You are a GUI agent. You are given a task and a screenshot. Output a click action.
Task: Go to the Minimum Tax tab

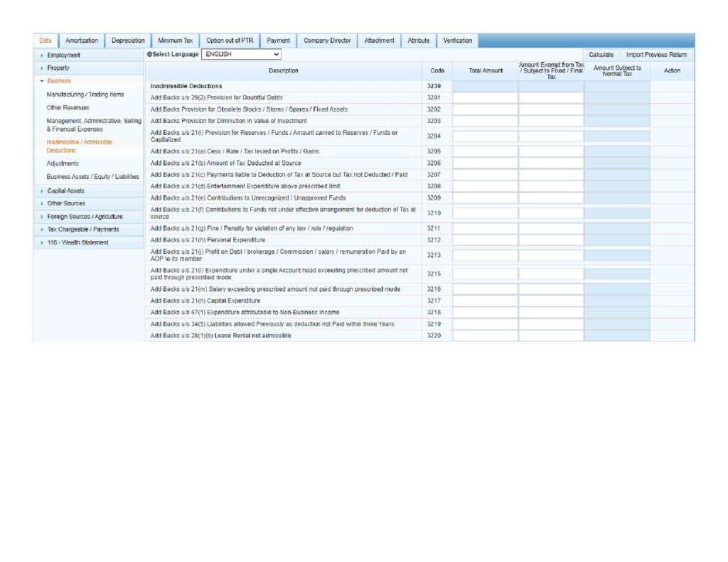(x=175, y=40)
